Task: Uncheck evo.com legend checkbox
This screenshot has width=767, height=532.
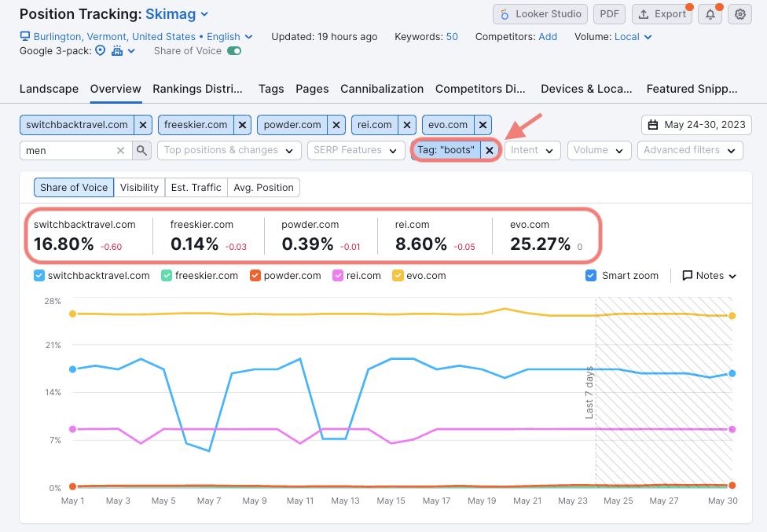Action: click(x=398, y=276)
